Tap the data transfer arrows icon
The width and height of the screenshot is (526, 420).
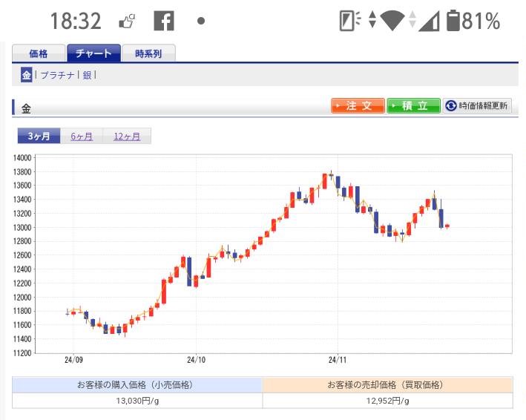click(x=372, y=22)
